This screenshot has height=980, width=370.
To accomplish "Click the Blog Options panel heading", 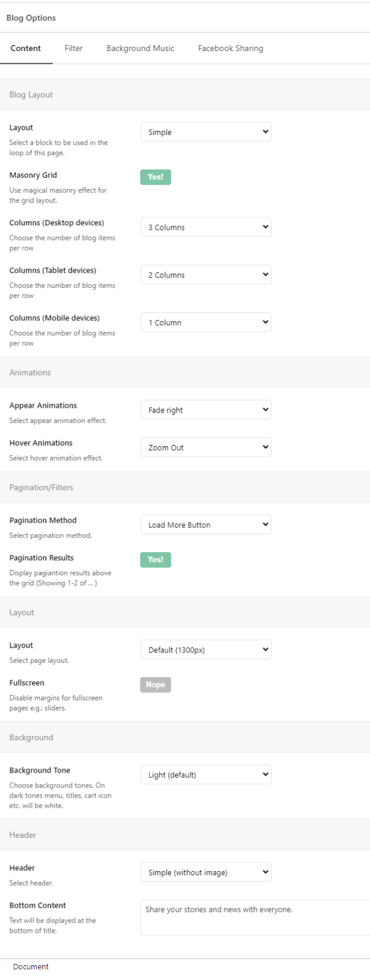I will 31,18.
